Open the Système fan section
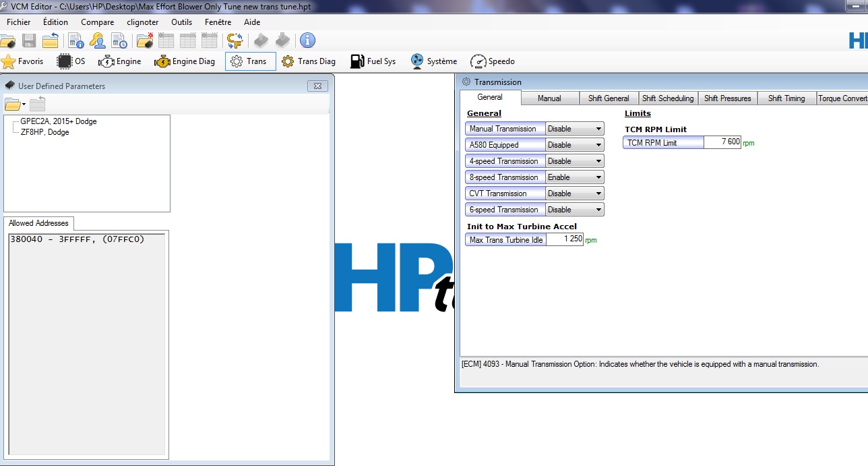The height and width of the screenshot is (476, 868). click(x=433, y=61)
